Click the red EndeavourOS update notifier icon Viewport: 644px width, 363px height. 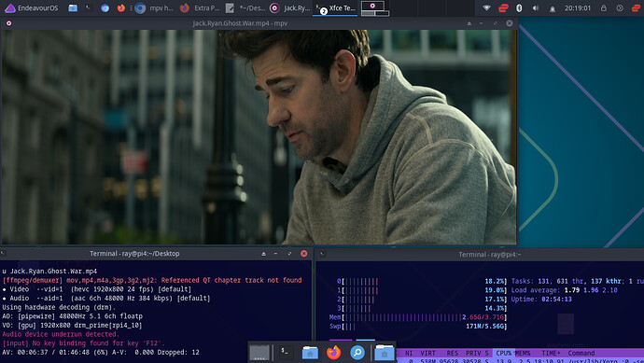(x=503, y=7)
